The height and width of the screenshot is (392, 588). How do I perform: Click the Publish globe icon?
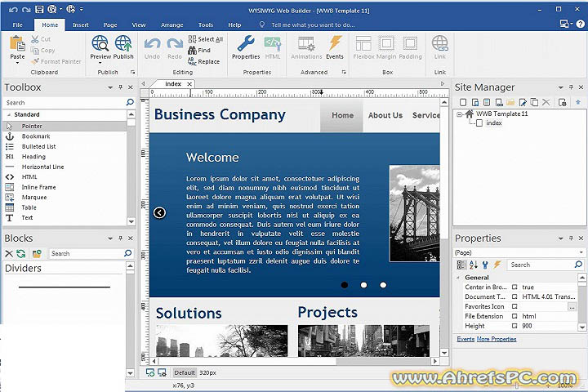click(123, 43)
